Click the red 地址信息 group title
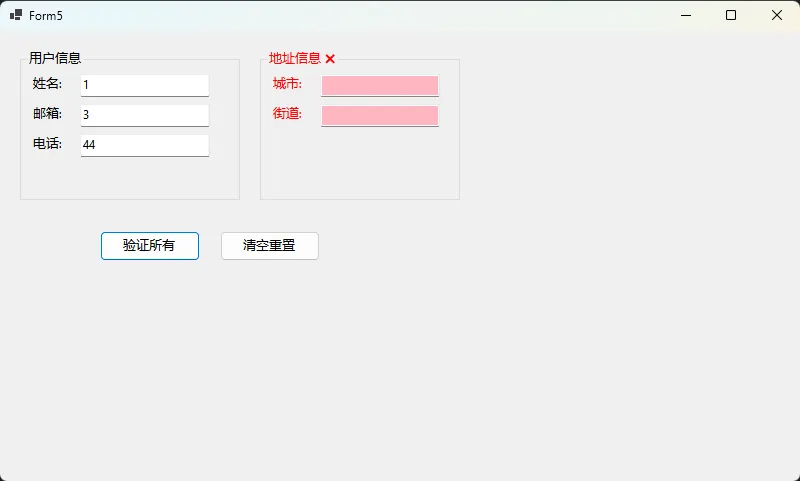Viewport: 800px width, 481px height. tap(294, 58)
